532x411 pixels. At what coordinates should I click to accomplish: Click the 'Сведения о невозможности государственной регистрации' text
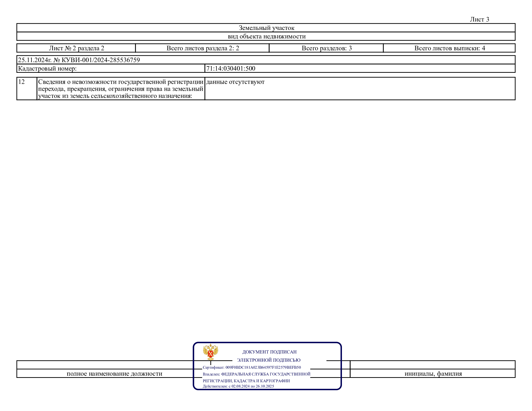pyautogui.click(x=121, y=82)
